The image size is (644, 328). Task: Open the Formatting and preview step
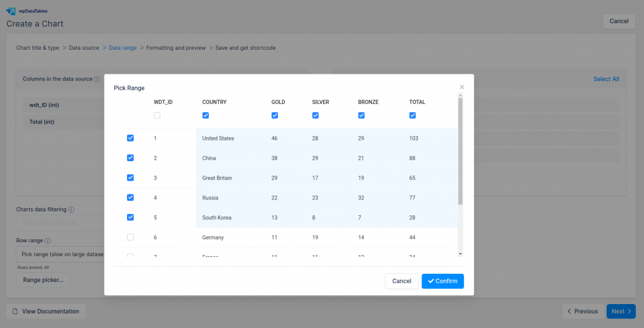click(175, 48)
